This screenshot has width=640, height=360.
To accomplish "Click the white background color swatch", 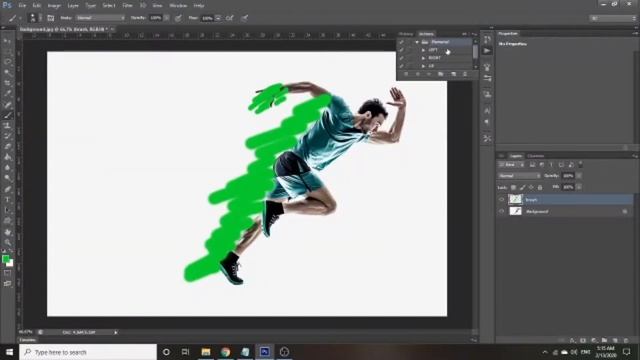I will coord(10,264).
